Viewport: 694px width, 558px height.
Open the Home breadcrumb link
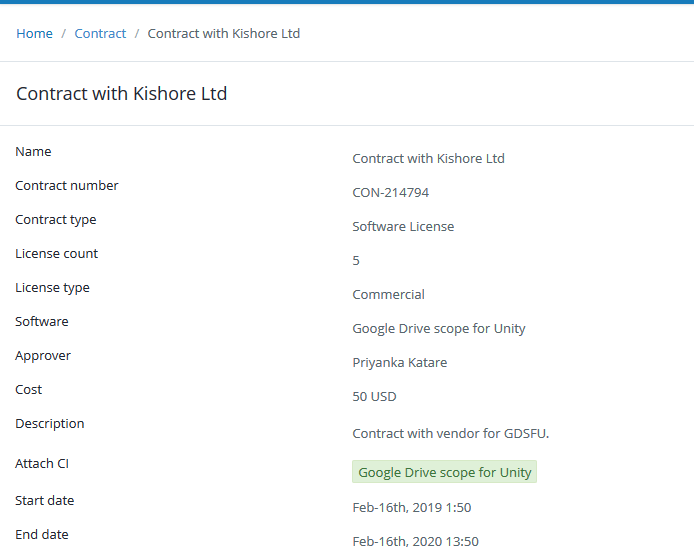[x=34, y=34]
